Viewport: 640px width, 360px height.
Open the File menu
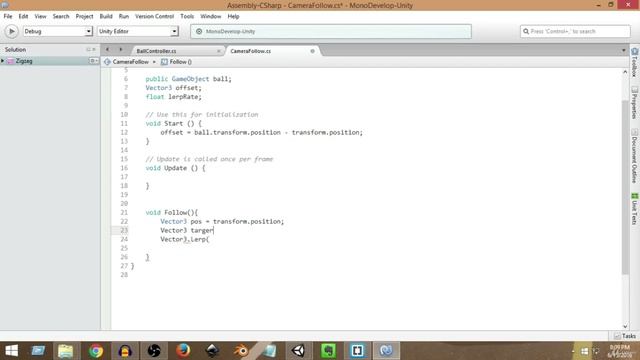pos(8,16)
